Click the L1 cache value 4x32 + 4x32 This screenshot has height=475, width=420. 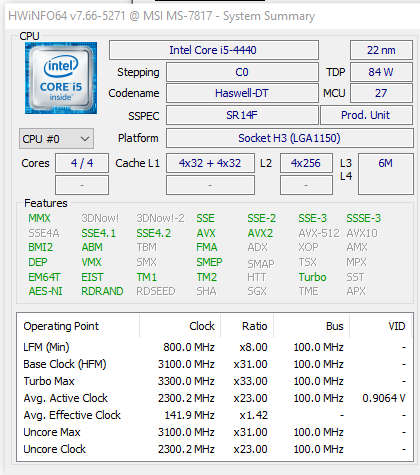(x=210, y=163)
